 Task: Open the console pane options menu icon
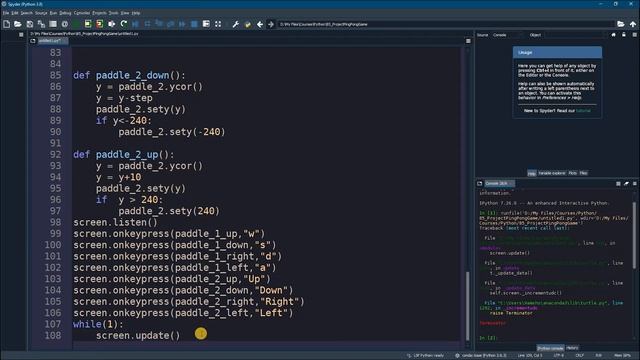click(634, 184)
